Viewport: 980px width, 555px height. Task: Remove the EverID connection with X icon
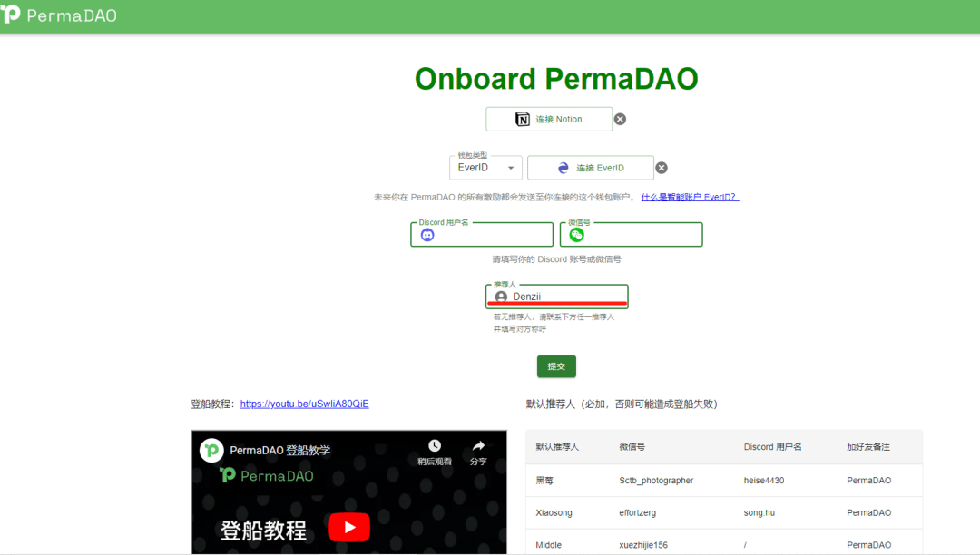pos(661,168)
